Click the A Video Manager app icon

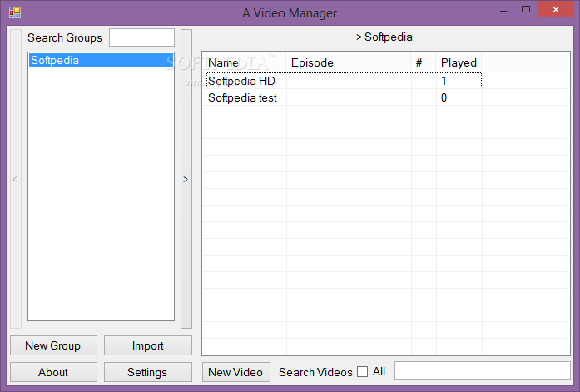[15, 12]
